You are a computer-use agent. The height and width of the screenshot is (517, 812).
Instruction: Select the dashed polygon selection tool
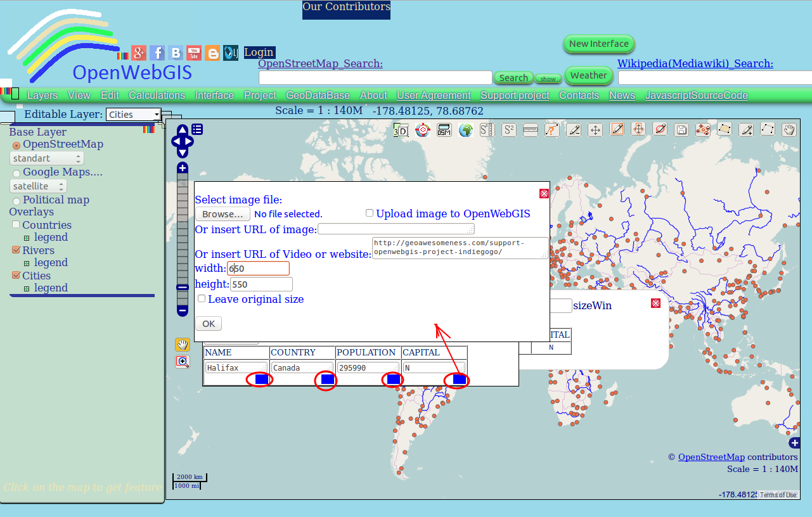tap(768, 129)
